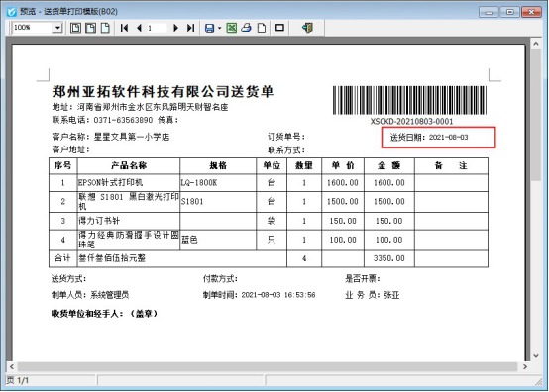Click horizontal scrollbar right arrow
Screen dimensions: 549x392
[525, 367]
